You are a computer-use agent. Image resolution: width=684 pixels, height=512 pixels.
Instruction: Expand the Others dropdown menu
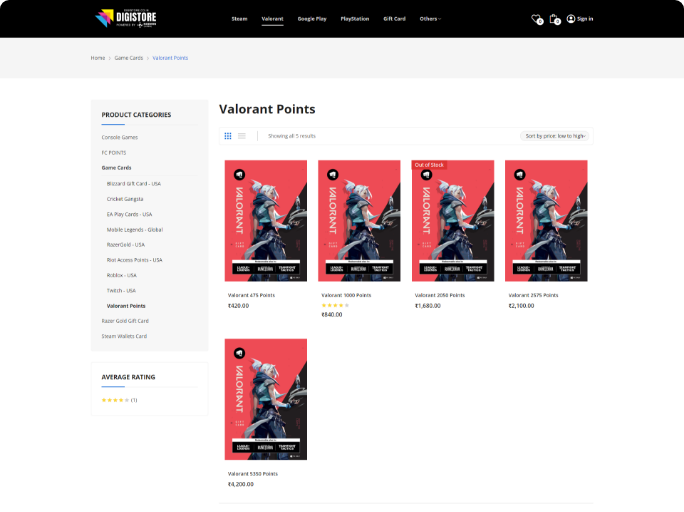430,19
